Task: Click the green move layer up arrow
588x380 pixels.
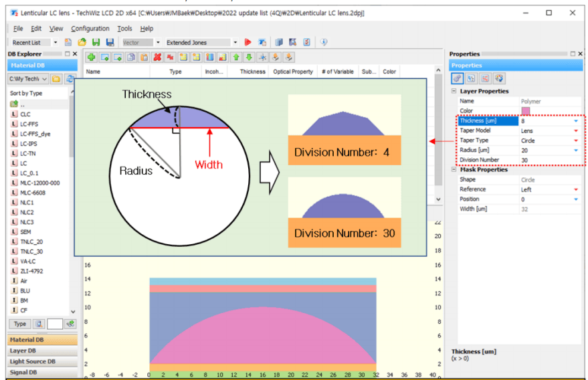Action: click(x=236, y=58)
